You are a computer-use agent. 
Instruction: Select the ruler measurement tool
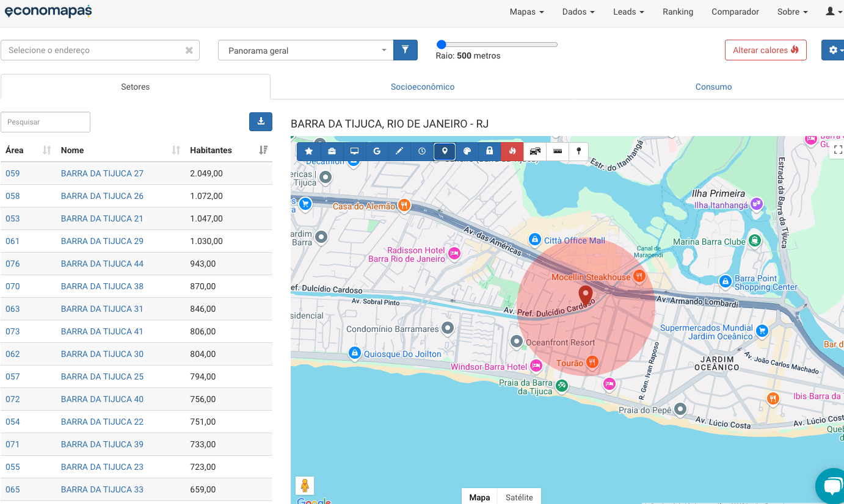(x=557, y=151)
